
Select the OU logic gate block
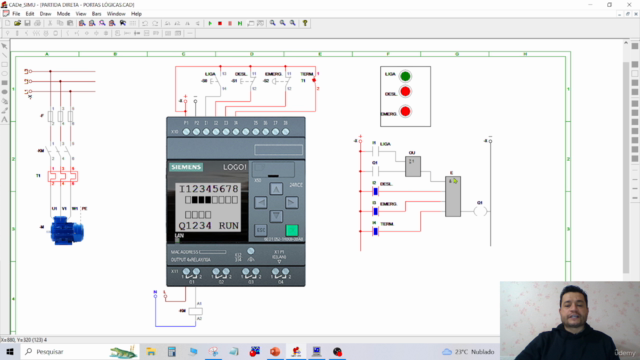click(413, 166)
